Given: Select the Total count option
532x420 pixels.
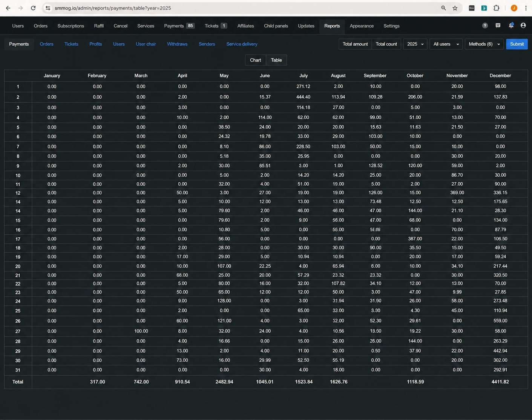Looking at the screenshot, I should (386, 44).
